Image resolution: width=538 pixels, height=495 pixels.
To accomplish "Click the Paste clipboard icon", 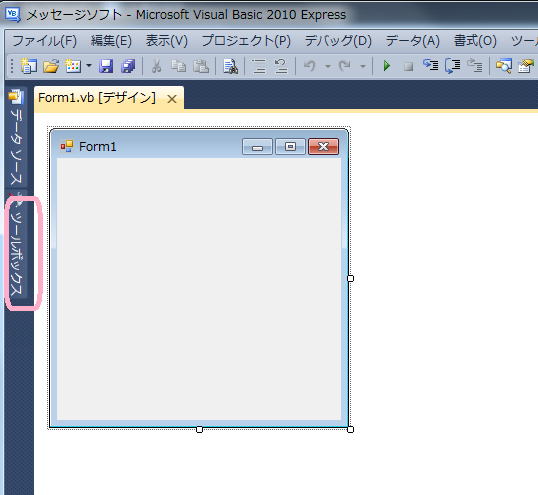I will coord(201,66).
